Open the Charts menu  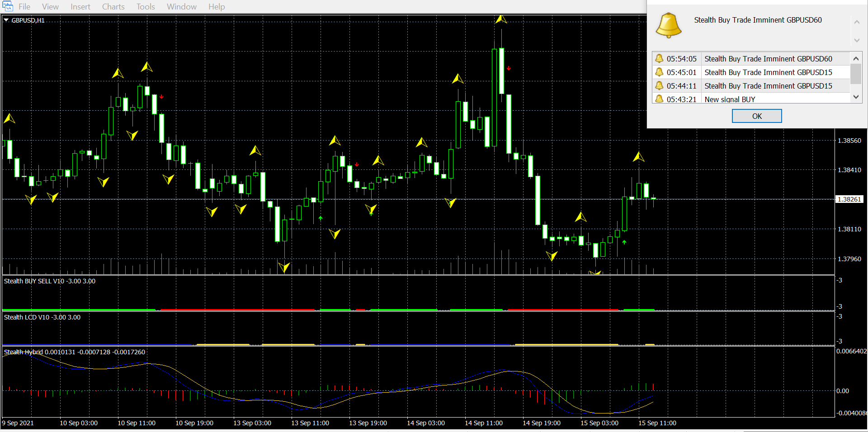(x=113, y=7)
